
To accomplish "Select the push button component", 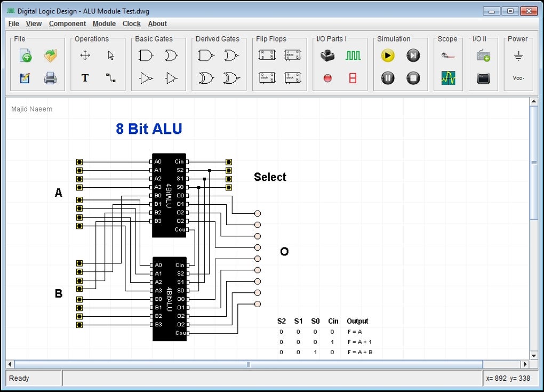I will point(327,54).
